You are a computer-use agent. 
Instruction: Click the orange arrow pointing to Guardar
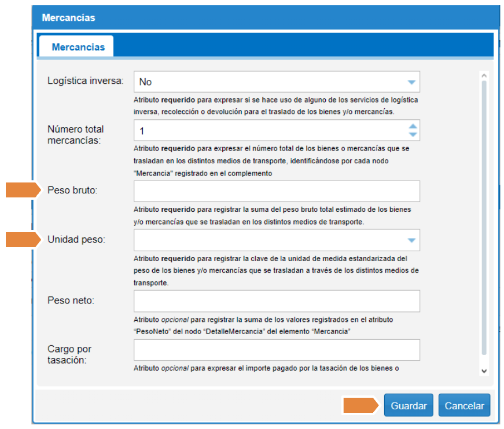[x=362, y=406]
